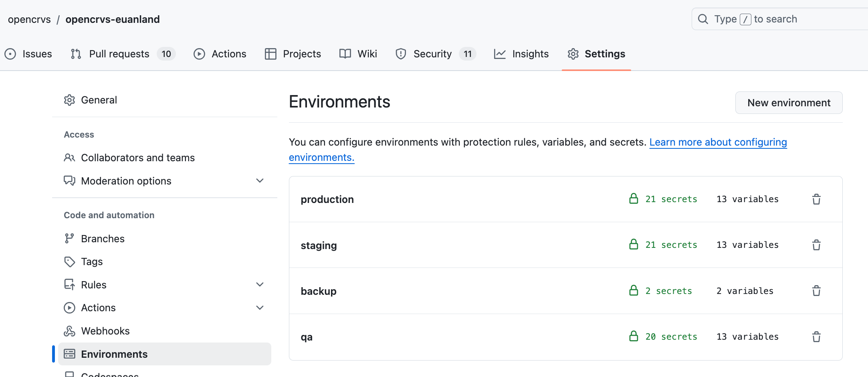
Task: Expand the sidebar Actions submenu chevron
Action: click(260, 308)
